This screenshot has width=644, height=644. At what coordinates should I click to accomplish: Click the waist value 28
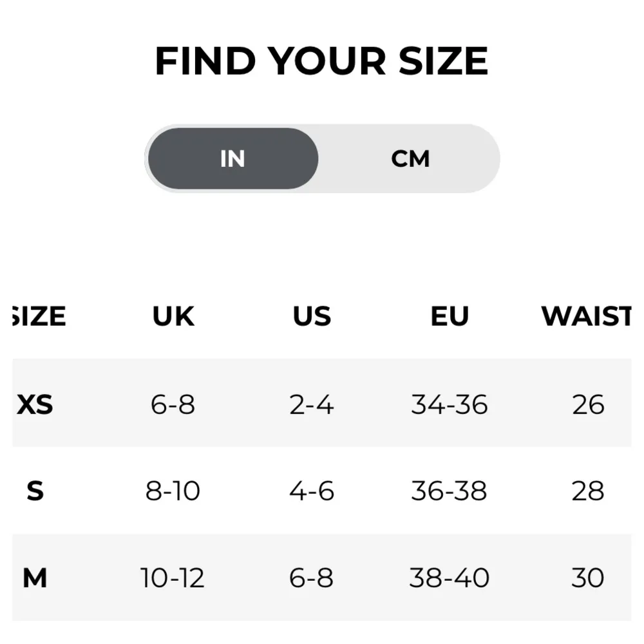tap(588, 491)
